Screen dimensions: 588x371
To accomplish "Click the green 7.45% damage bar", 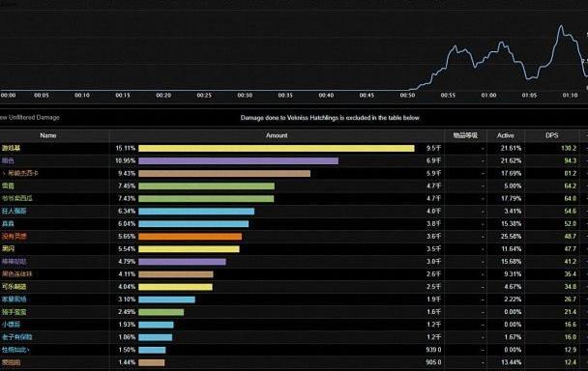I will coord(206,185).
